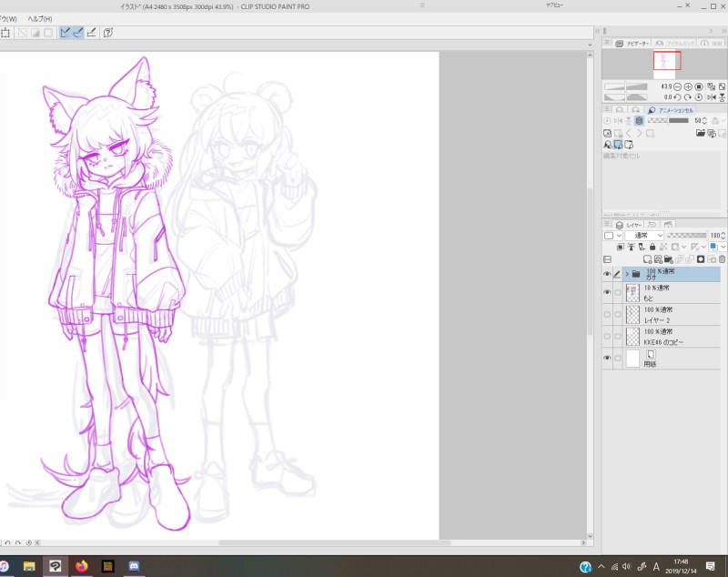Toggle snap to ruler in command bar

(x=65, y=33)
